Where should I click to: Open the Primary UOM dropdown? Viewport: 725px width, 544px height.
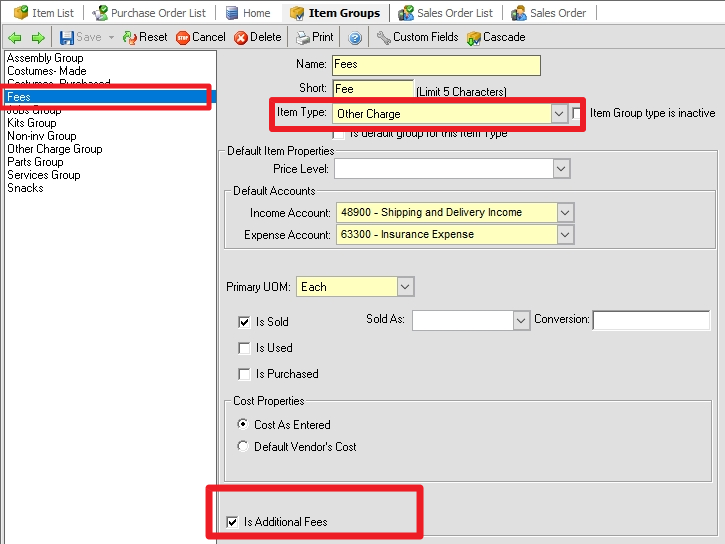point(405,287)
